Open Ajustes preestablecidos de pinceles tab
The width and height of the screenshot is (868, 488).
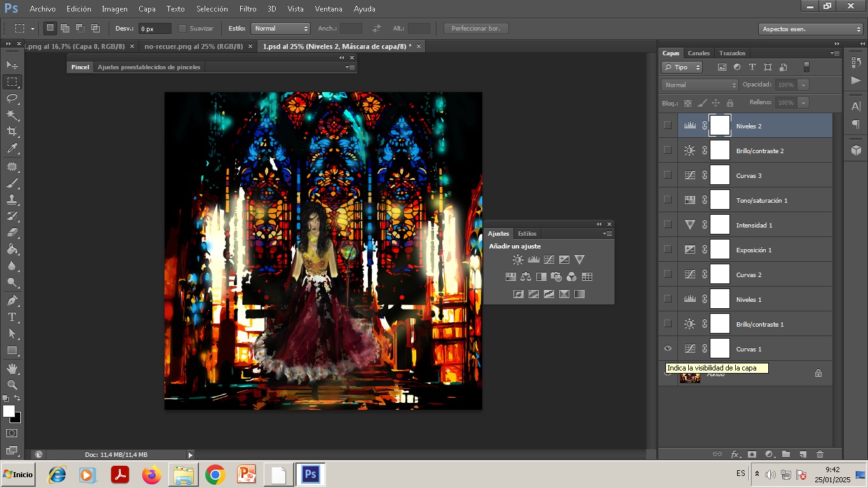(x=149, y=67)
